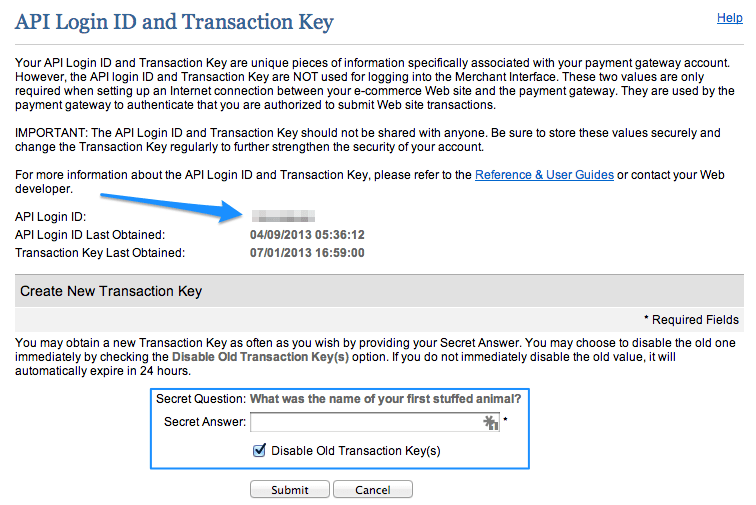Click the API Login ID and Transaction Key title
756x505 pixels.
click(x=174, y=22)
